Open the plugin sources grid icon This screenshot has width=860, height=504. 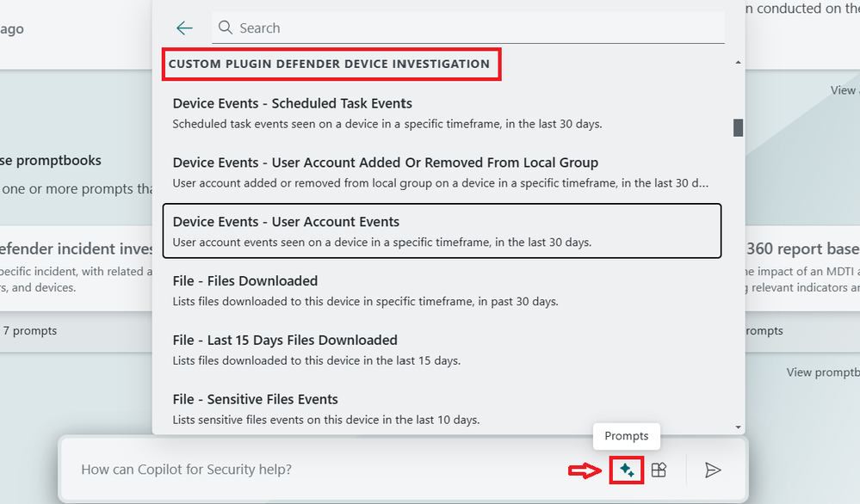coord(659,470)
